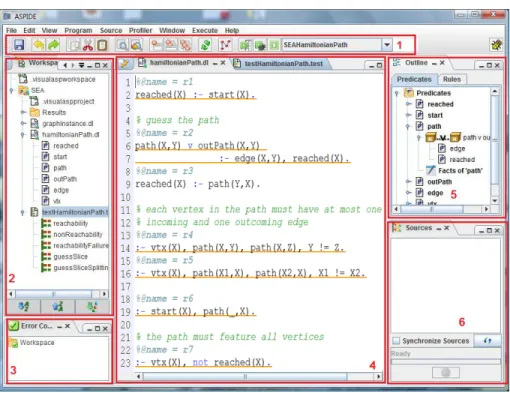Click the Save icon in toolbar
Screen dimensions: 510x393
(x=19, y=45)
